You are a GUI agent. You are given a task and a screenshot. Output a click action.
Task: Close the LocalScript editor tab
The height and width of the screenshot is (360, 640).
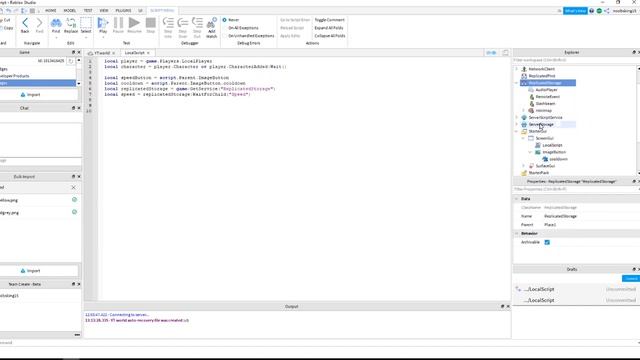click(148, 53)
